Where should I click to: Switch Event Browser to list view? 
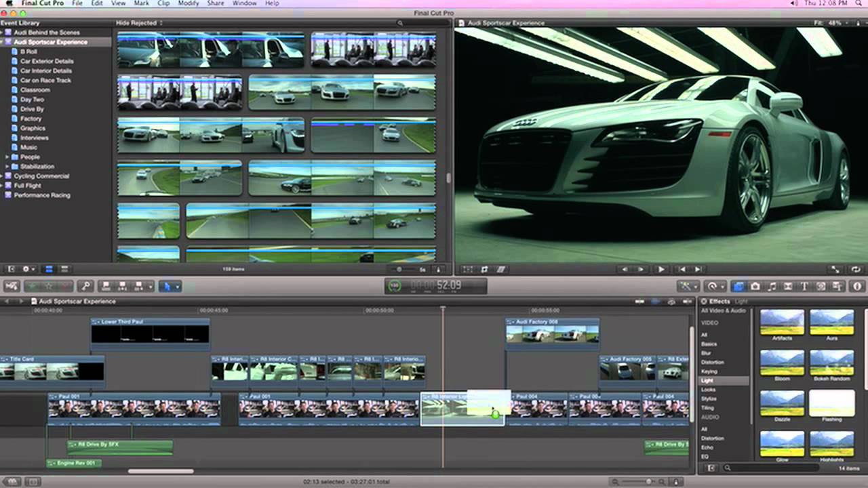point(64,269)
